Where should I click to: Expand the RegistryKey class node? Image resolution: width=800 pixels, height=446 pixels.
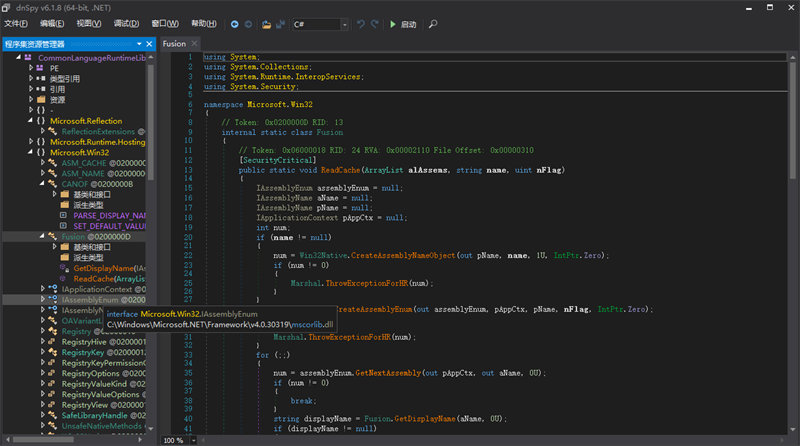(44, 352)
